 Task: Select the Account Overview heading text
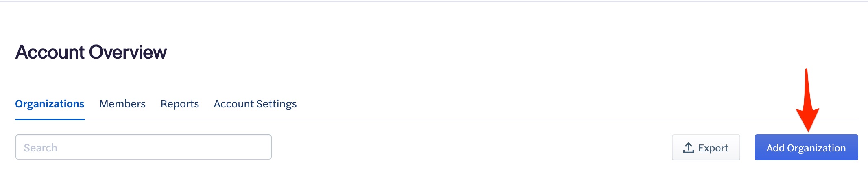click(91, 52)
